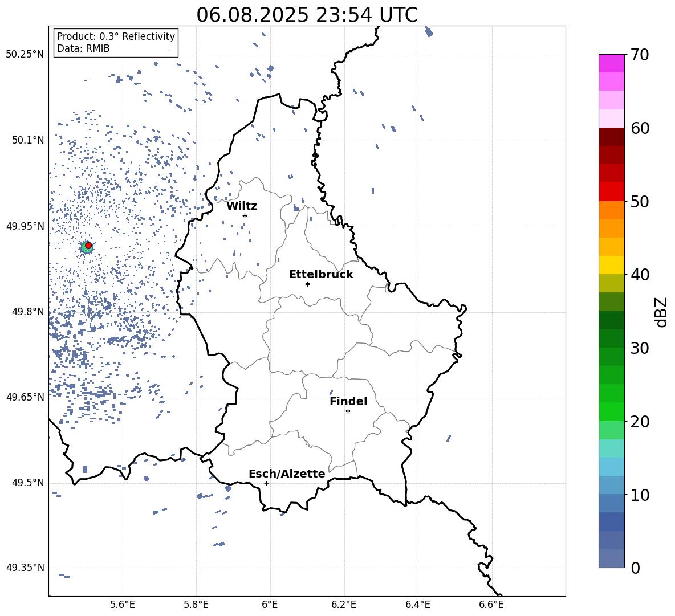
Task: Click the slate-blue swatch just above 0
Action: coord(611,558)
